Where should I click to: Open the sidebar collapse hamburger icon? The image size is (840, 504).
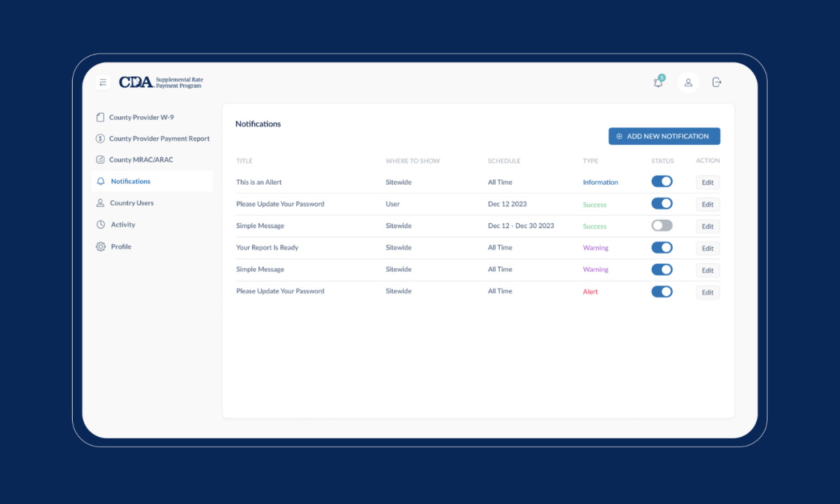[102, 82]
